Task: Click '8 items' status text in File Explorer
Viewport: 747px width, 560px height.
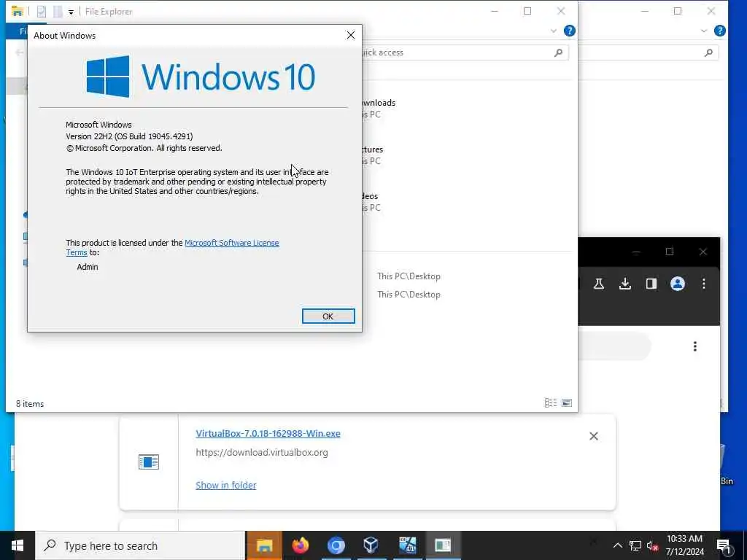Action: [30, 404]
